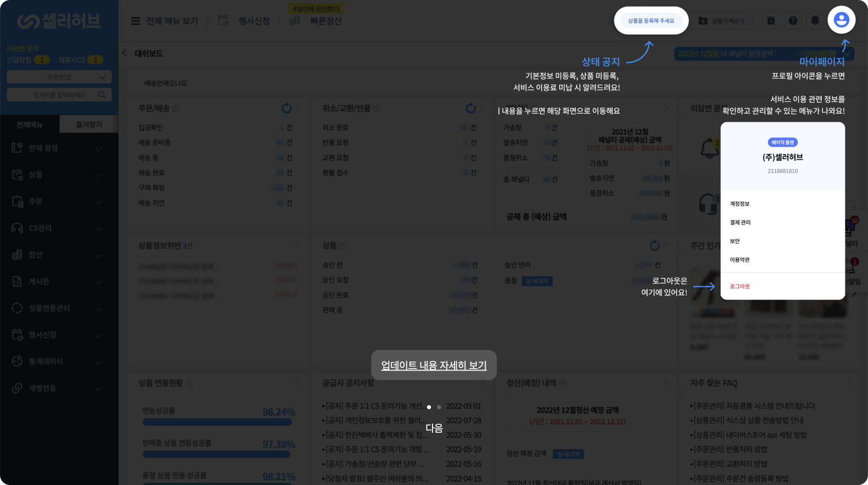Click the 다음 button in tutorial

click(x=434, y=428)
